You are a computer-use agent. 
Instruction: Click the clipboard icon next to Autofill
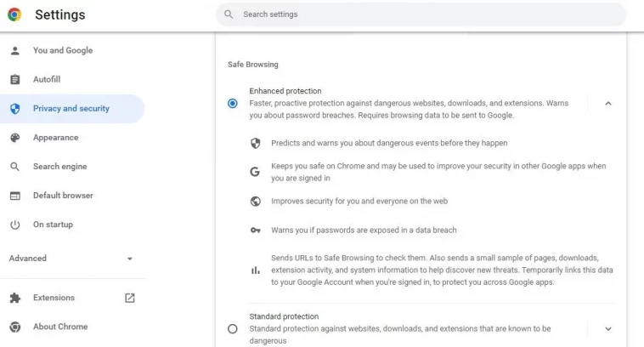coord(14,79)
